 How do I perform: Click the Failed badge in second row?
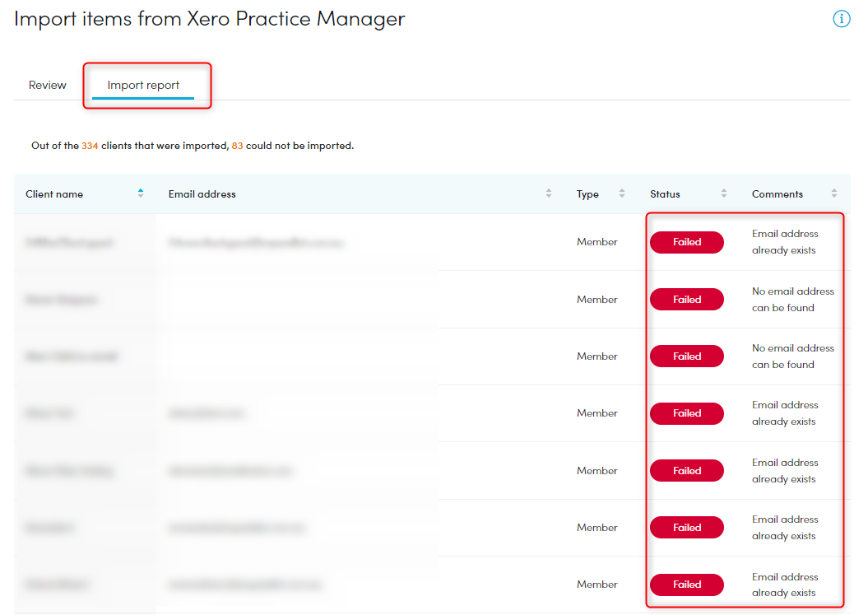pos(686,300)
